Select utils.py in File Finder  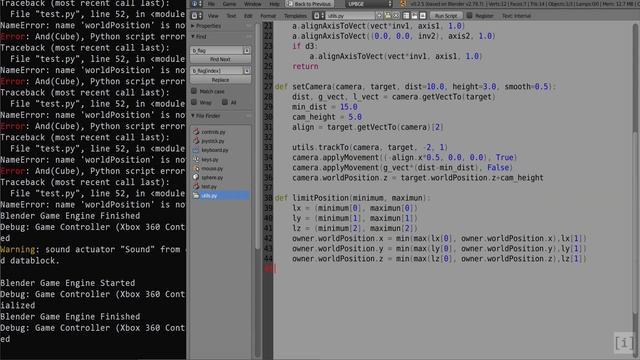(221, 196)
